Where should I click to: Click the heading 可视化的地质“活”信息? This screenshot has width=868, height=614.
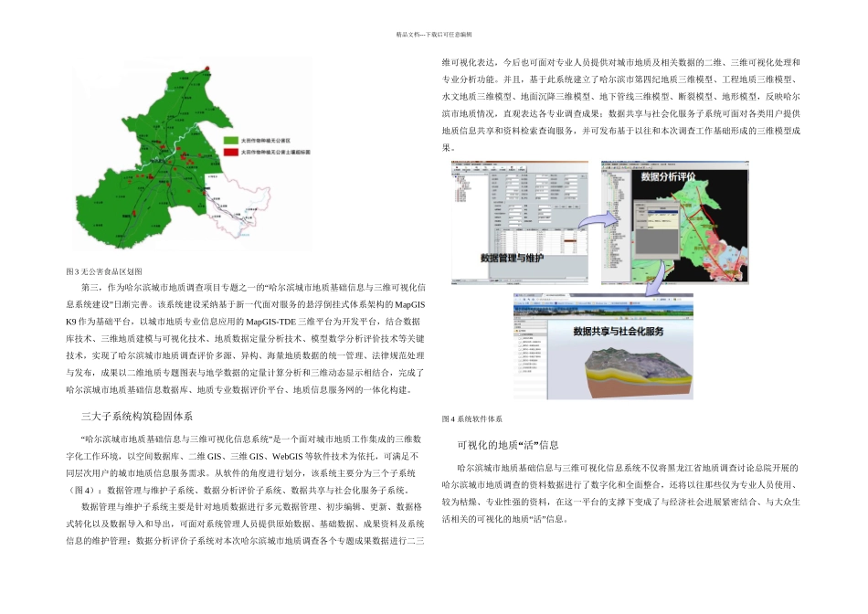(508, 445)
